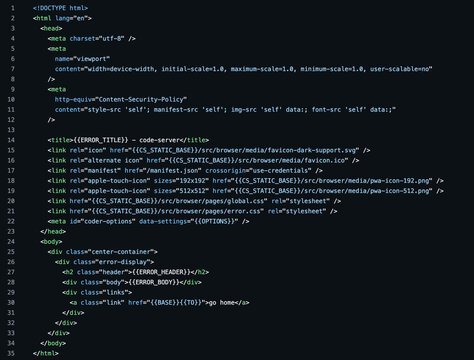Image resolution: width=474 pixels, height=360 pixels.
Task: Click the pwa-icon-192.png link line
Action: point(246,181)
